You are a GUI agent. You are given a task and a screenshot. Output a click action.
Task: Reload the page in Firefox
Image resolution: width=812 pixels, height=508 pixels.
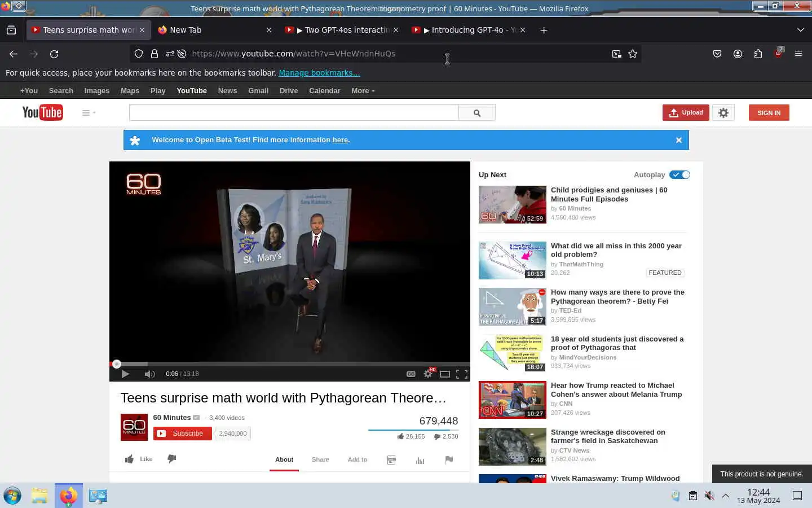54,54
